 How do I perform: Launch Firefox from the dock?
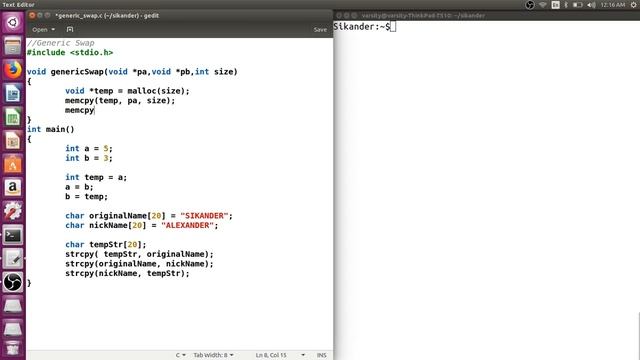13,70
